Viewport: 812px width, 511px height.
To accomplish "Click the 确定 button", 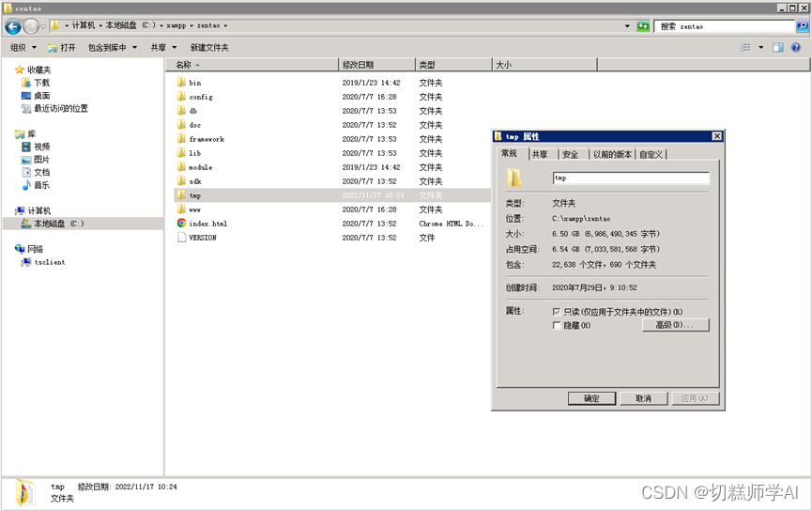I will (592, 398).
